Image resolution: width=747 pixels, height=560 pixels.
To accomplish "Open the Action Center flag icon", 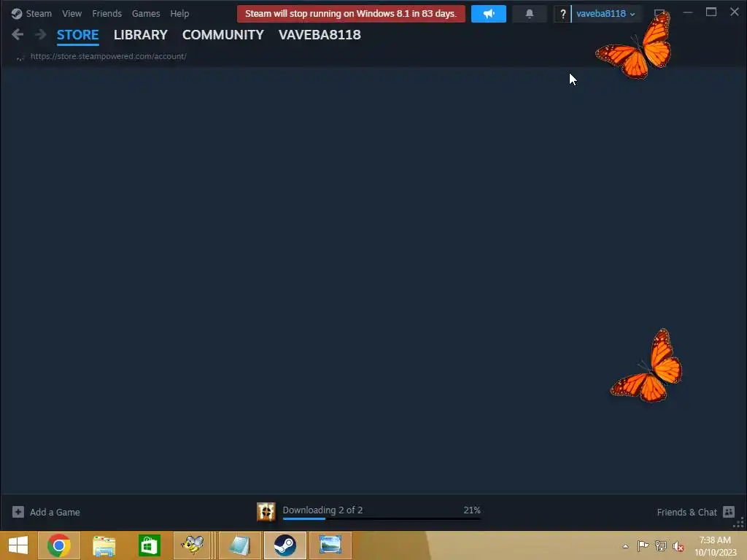I will [x=643, y=545].
